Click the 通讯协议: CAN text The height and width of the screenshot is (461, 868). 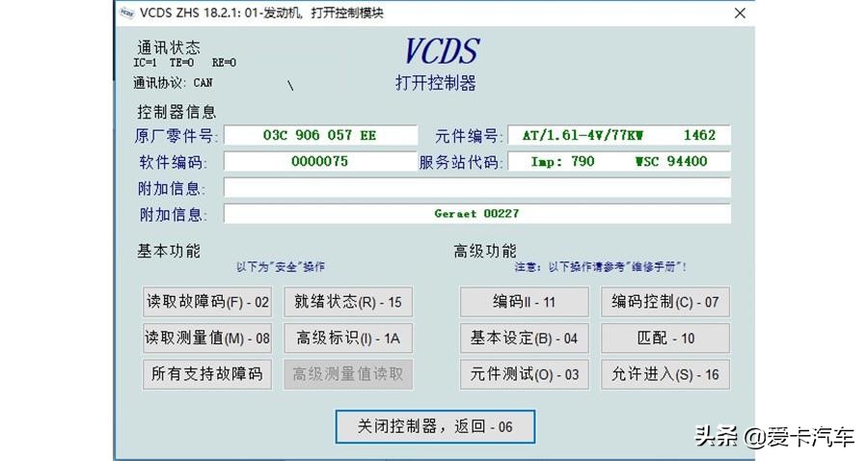[x=173, y=83]
